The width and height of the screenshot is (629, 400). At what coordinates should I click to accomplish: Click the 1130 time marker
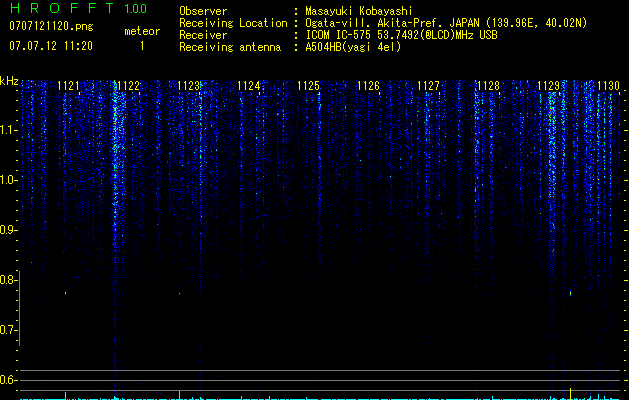click(608, 86)
